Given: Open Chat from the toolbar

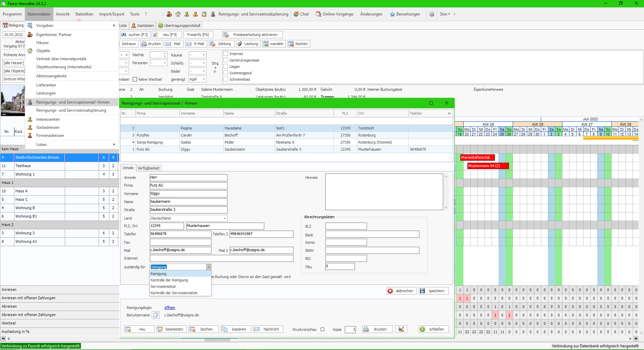Looking at the screenshot, I should click(x=301, y=14).
